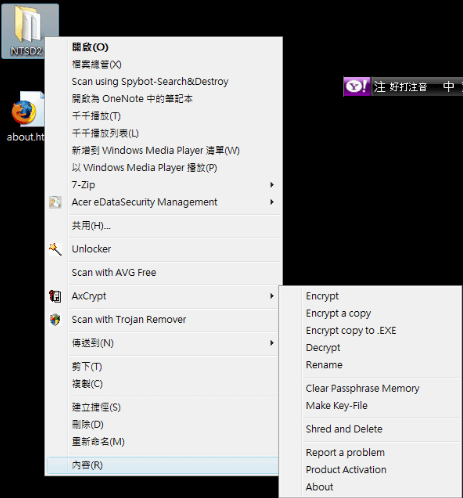
Task: Select 複製(C) menu item
Action: [x=164, y=384]
